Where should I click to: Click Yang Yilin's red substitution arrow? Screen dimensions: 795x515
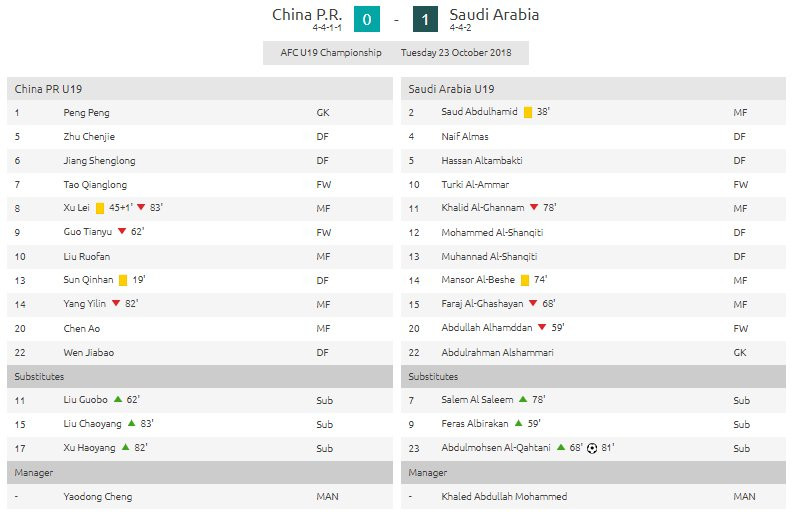point(115,305)
